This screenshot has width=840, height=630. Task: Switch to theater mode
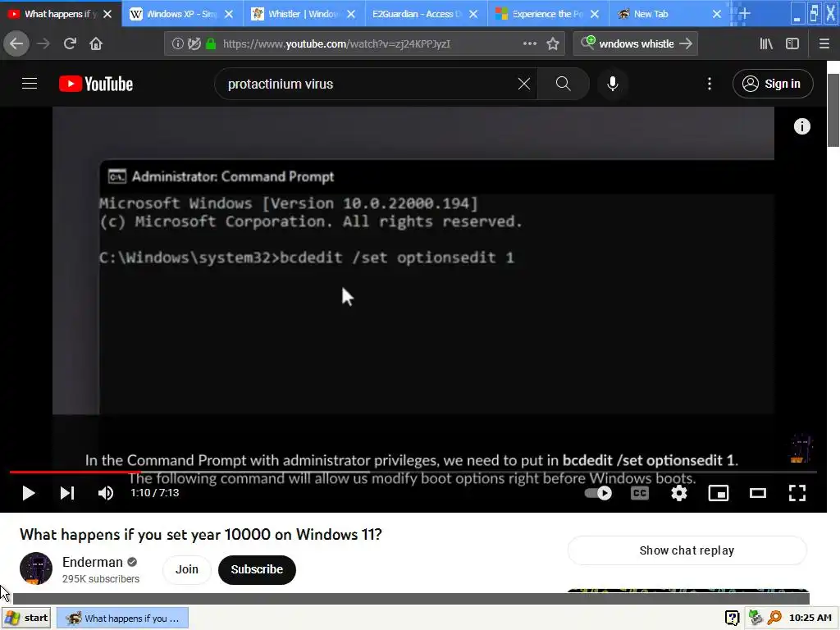click(757, 493)
